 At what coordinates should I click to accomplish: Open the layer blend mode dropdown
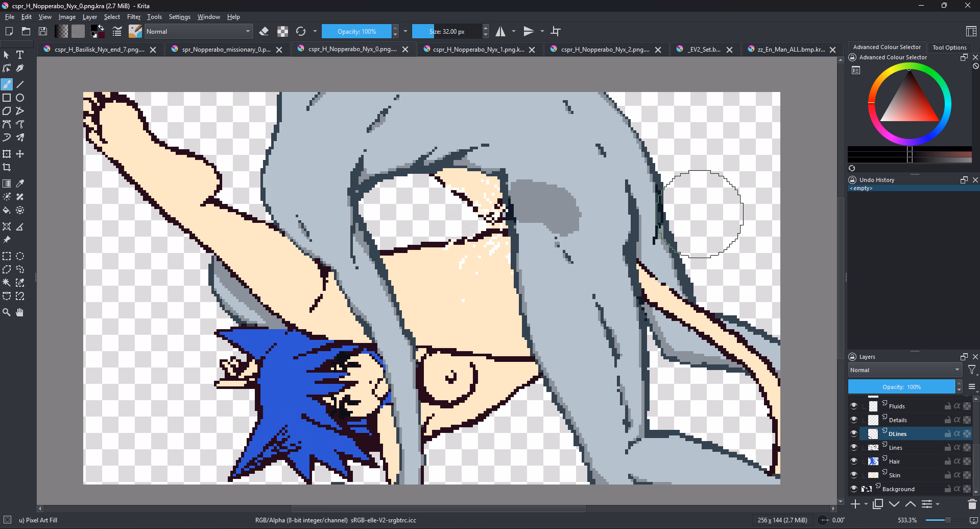[x=904, y=370]
